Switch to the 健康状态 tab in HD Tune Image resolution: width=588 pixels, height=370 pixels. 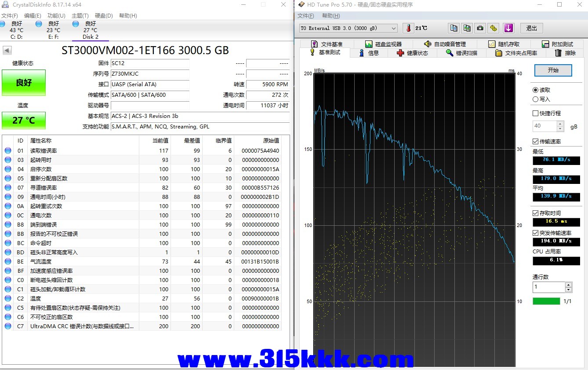click(x=412, y=53)
